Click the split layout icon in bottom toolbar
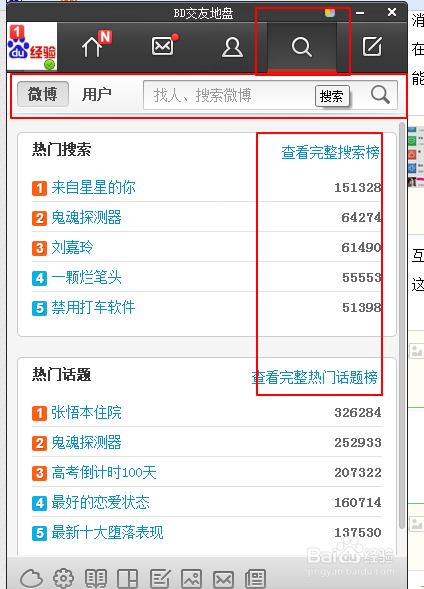This screenshot has height=589, width=424. 128,578
